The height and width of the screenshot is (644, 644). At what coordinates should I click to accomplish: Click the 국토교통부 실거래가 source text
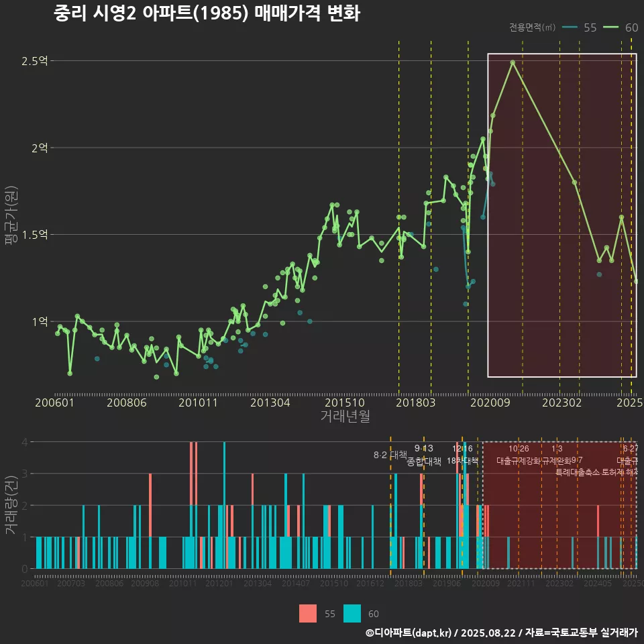pyautogui.click(x=582, y=633)
